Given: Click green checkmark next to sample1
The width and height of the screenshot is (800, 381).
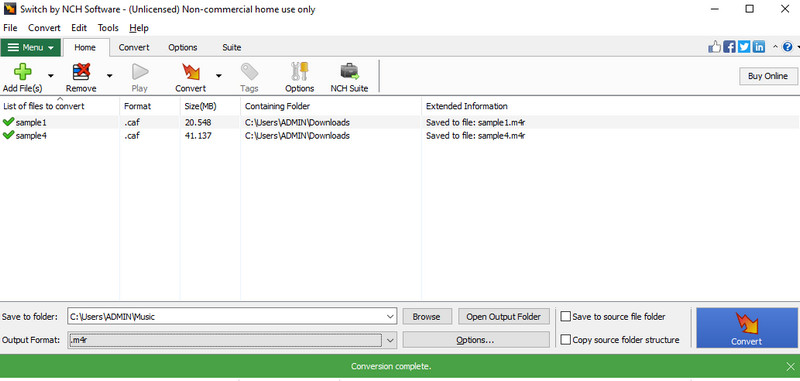Looking at the screenshot, I should click(x=8, y=122).
